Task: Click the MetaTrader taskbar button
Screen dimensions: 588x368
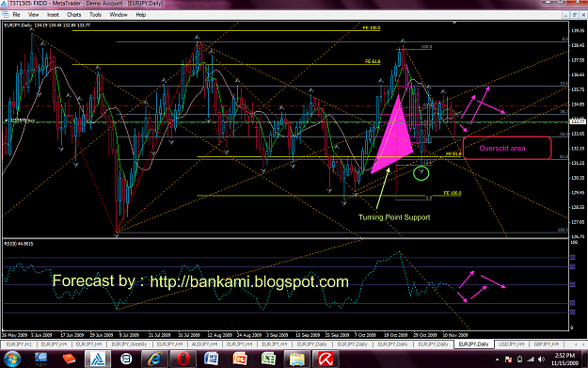Action: (98, 359)
